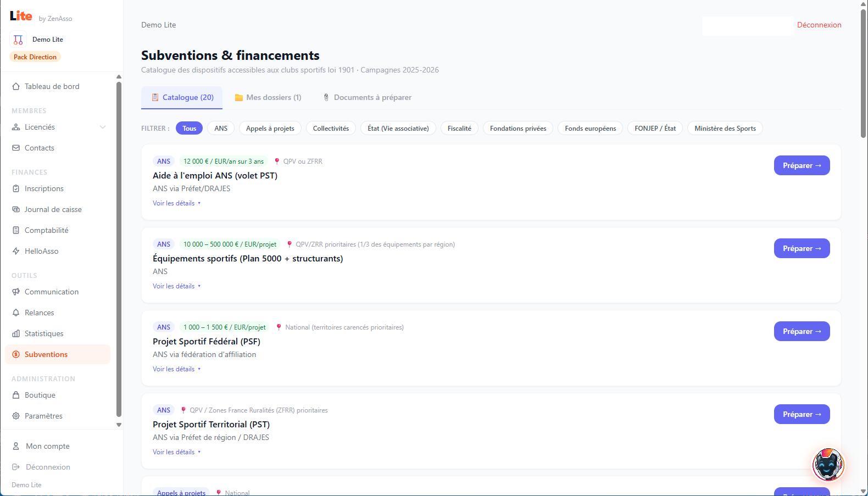Viewport: 868px width, 496px height.
Task: Click the Boutique bag icon
Action: coord(16,395)
